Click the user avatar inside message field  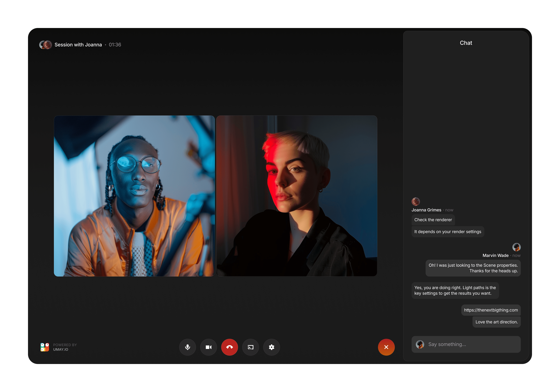(x=420, y=344)
